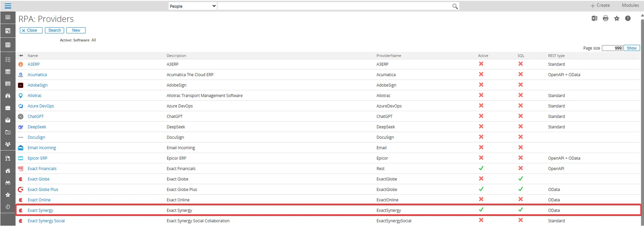The image size is (644, 226).
Task: Export the list to Excel
Action: click(594, 18)
